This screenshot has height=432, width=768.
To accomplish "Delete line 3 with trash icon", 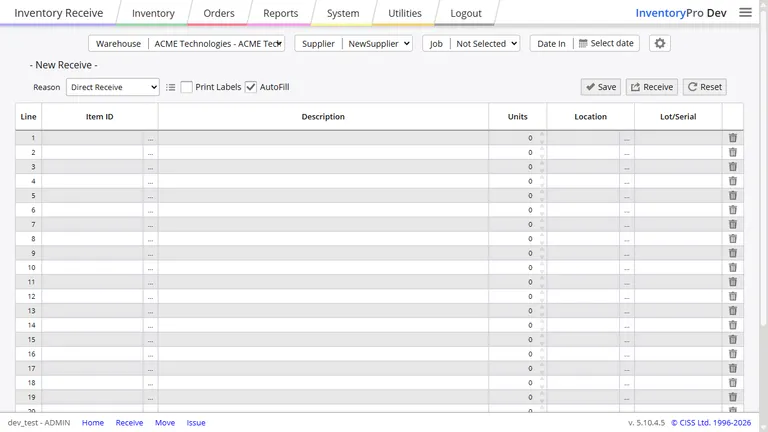I will click(733, 167).
